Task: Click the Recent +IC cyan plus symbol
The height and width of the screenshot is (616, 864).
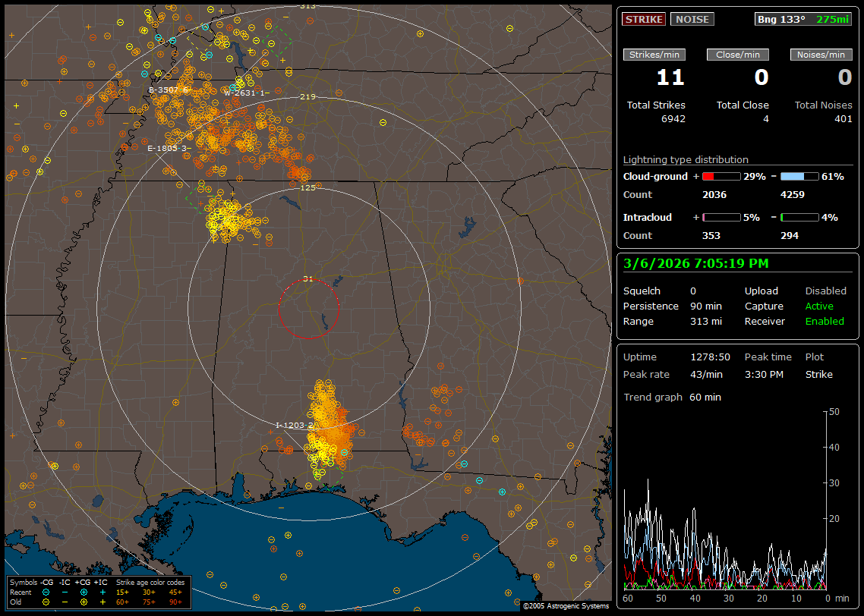Action: (x=102, y=592)
